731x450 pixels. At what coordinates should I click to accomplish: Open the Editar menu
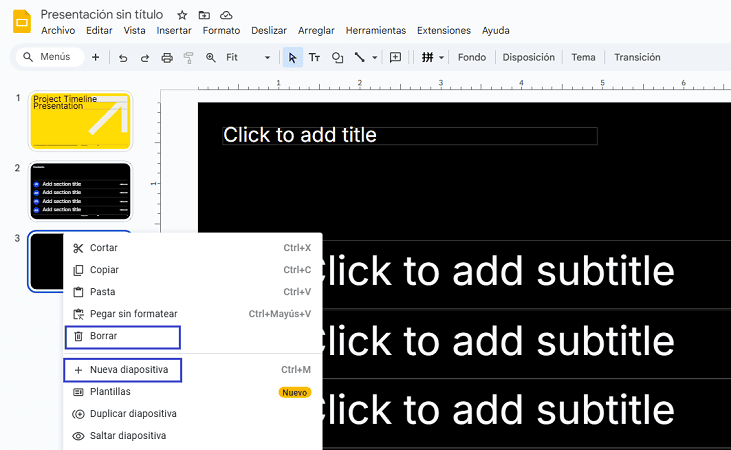coord(99,31)
